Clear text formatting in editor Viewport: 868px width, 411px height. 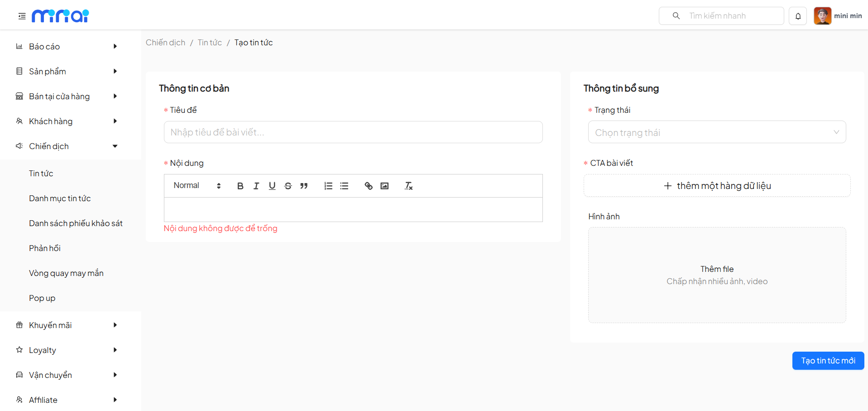coord(408,186)
